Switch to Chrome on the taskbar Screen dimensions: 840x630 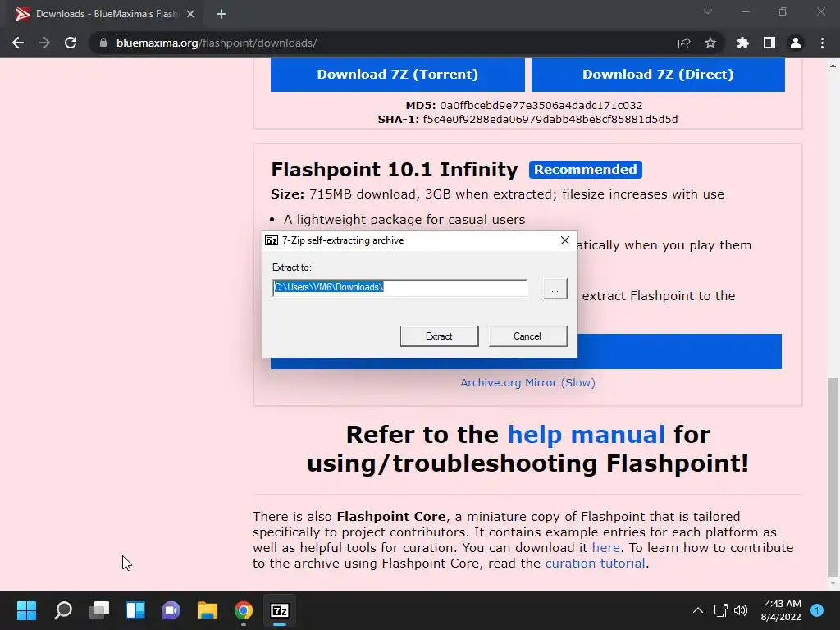[x=243, y=610]
